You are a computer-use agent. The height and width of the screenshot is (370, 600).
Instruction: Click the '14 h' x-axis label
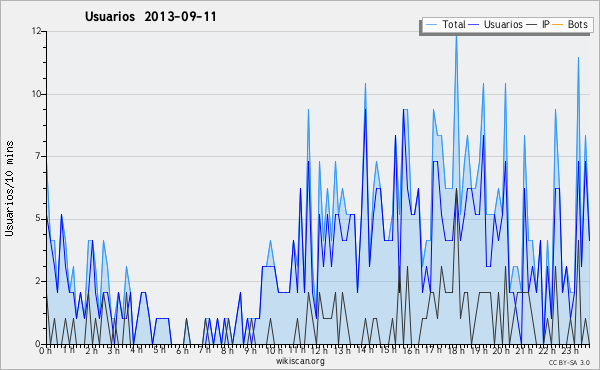pos(365,350)
